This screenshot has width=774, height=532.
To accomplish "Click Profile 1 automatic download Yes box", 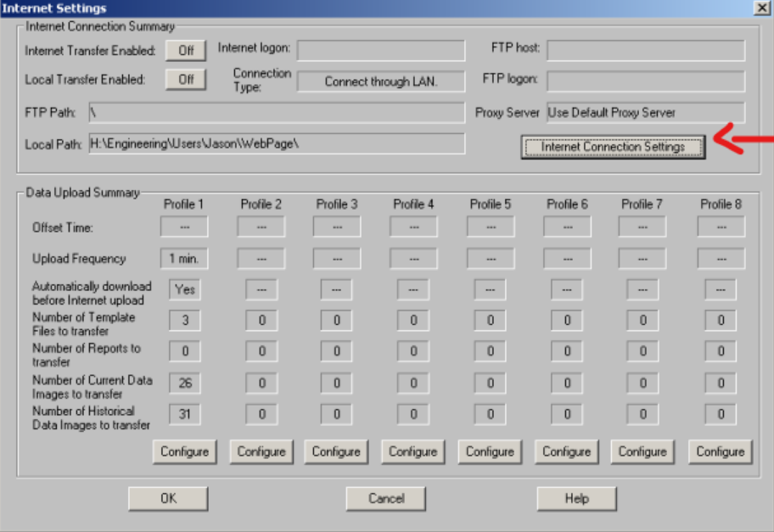I will pos(184,289).
